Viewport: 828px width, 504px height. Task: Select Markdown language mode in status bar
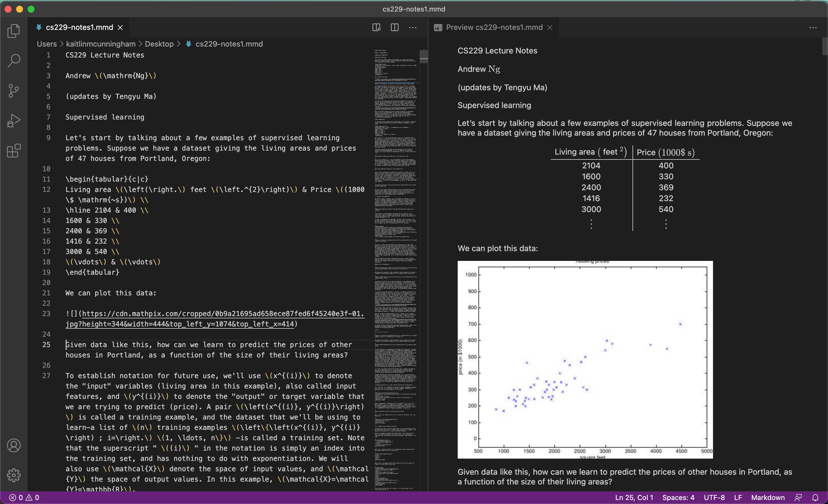768,497
